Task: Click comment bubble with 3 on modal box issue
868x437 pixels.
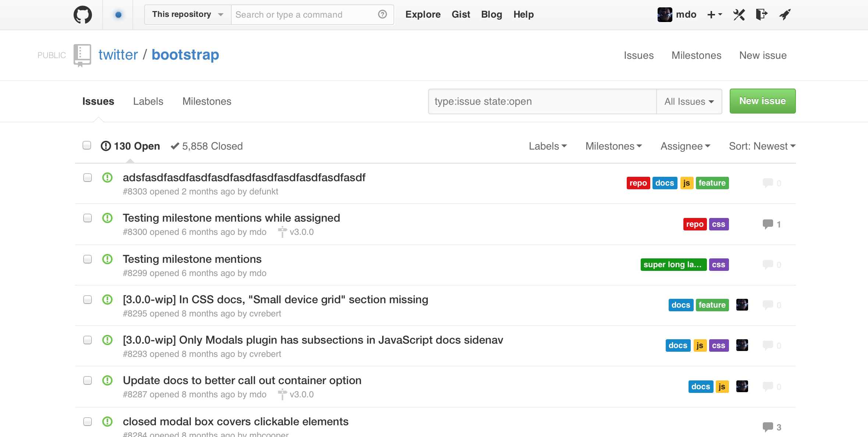Action: click(x=768, y=427)
